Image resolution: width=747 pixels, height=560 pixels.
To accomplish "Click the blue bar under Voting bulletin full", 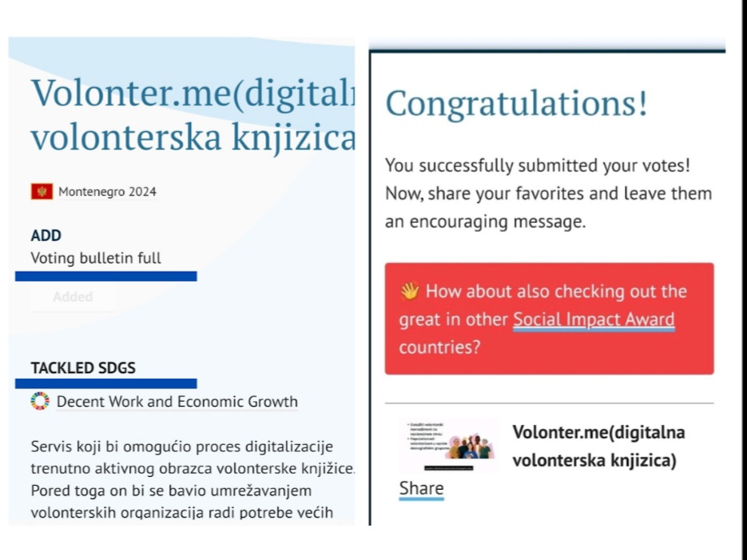I will tap(105, 276).
